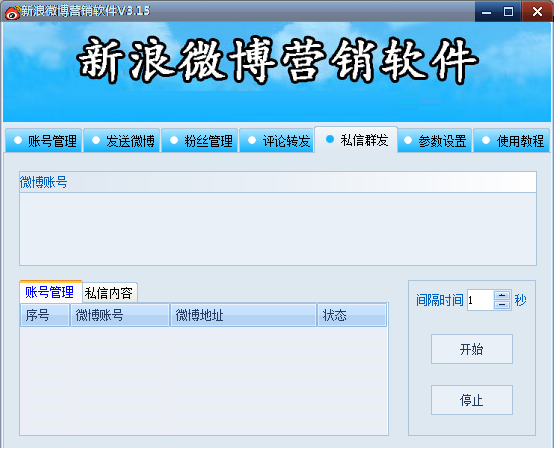
Task: Select the 私信群发 tab
Action: 356,140
